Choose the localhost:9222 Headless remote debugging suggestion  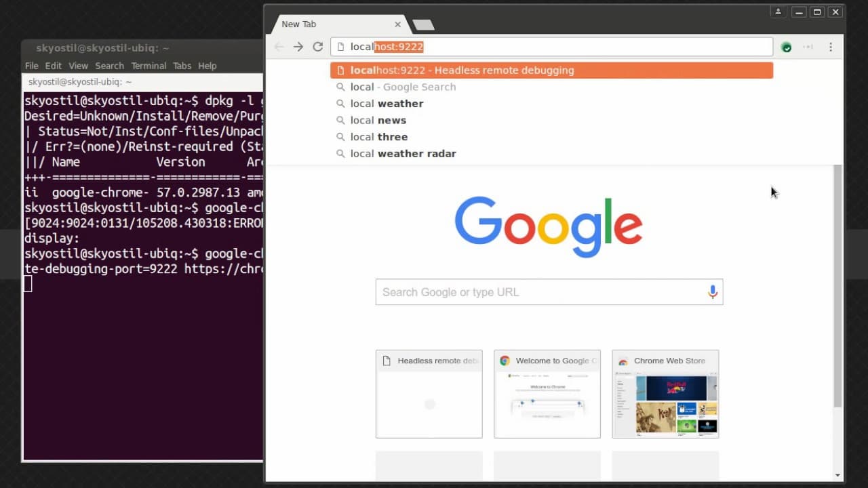[x=551, y=70]
